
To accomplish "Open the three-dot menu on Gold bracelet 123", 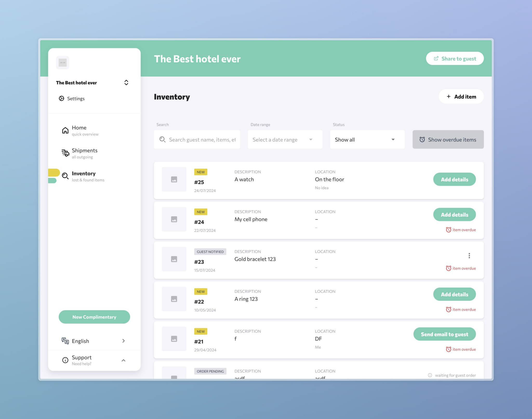I will (469, 256).
